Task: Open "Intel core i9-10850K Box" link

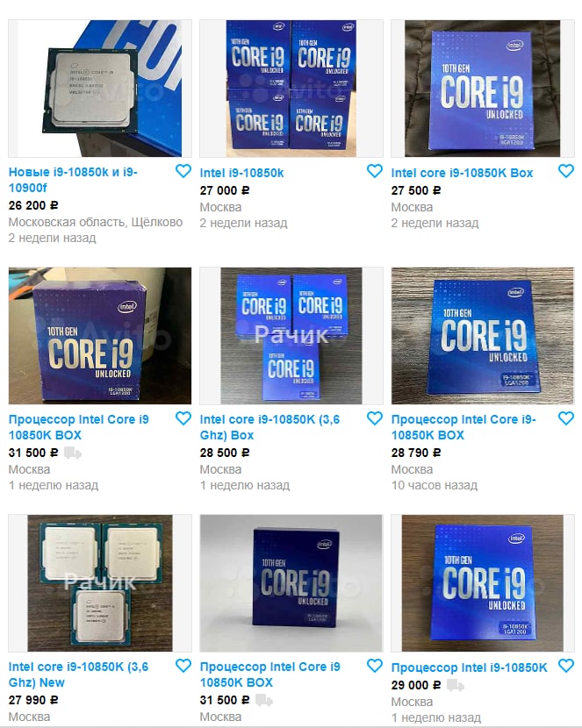Action: (x=462, y=173)
